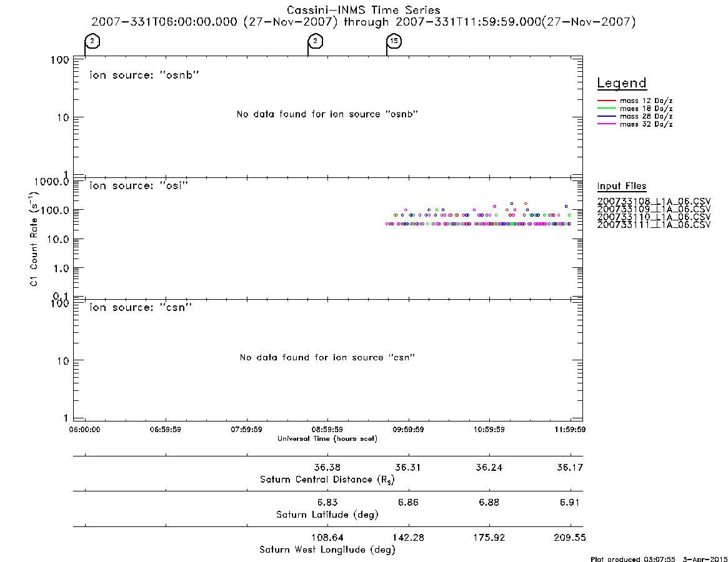Image resolution: width=728 pixels, height=562 pixels.
Task: Open input file 200733108_L1A_06.CSV
Action: [654, 202]
